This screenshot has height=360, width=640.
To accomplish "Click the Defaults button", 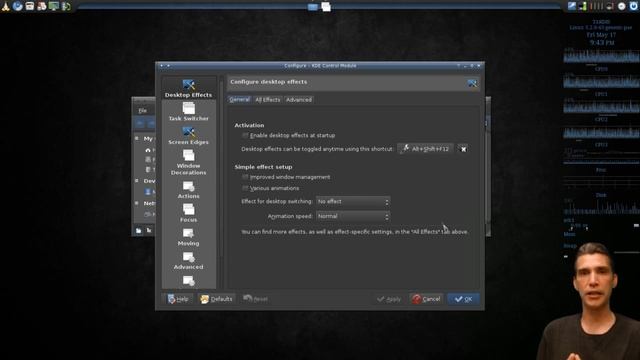I will click(216, 299).
